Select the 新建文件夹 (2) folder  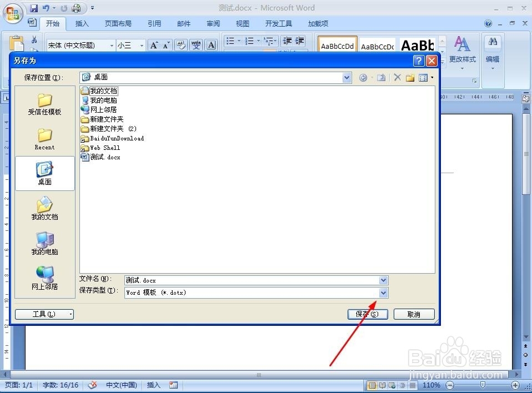coord(109,129)
